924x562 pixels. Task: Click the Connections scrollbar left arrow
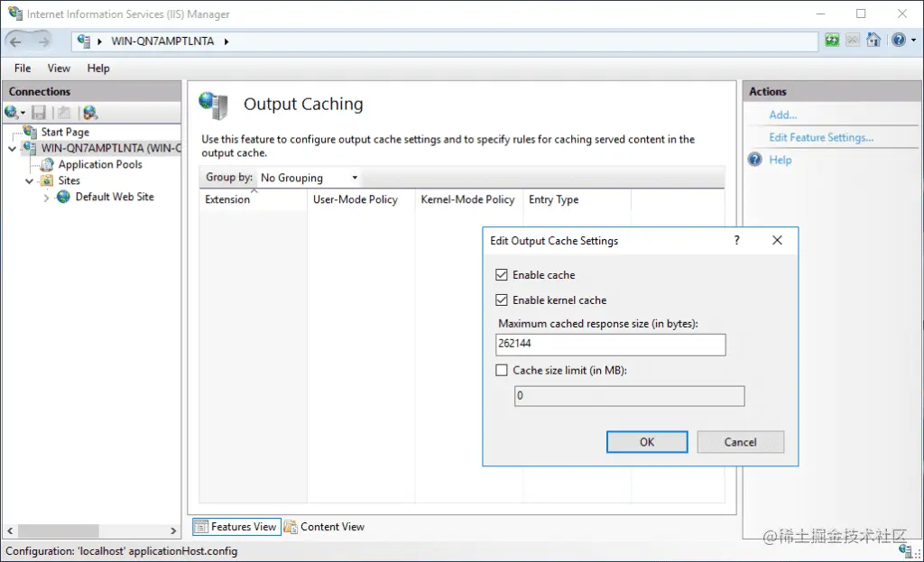click(10, 530)
